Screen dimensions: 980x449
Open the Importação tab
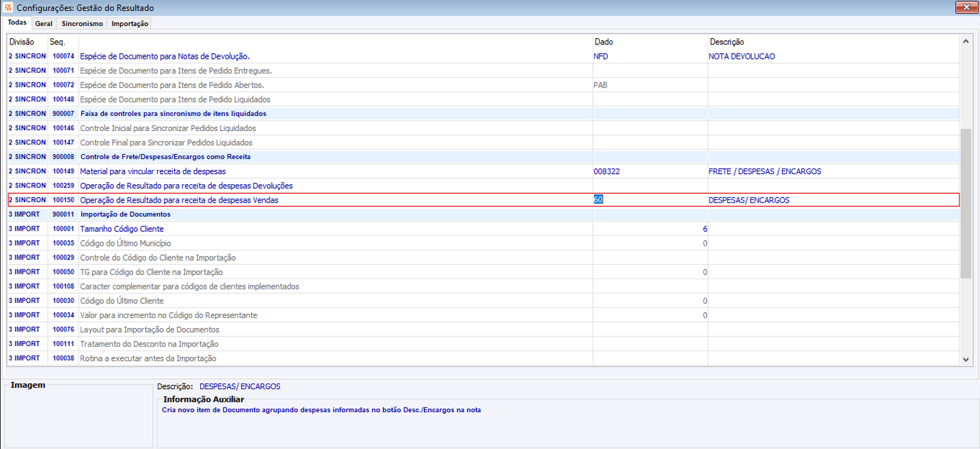pos(130,23)
